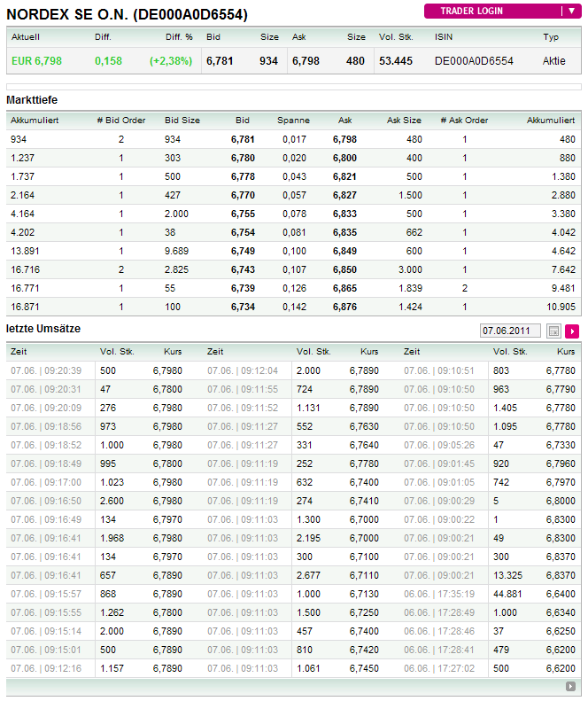Screen dimensions: 588x701
Task: Click the Ask Size column header
Action: click(405, 120)
